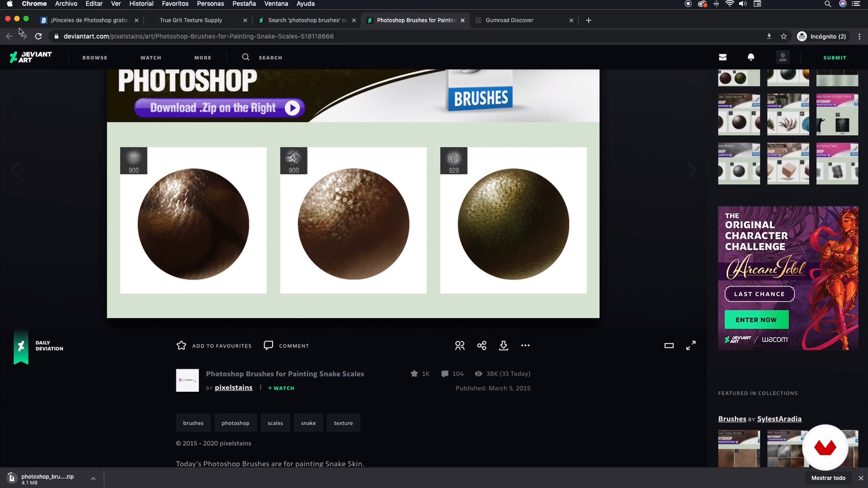Screen dimensions: 868x488
Task: Click the +Watch button for pixelstains
Action: pyautogui.click(x=281, y=388)
